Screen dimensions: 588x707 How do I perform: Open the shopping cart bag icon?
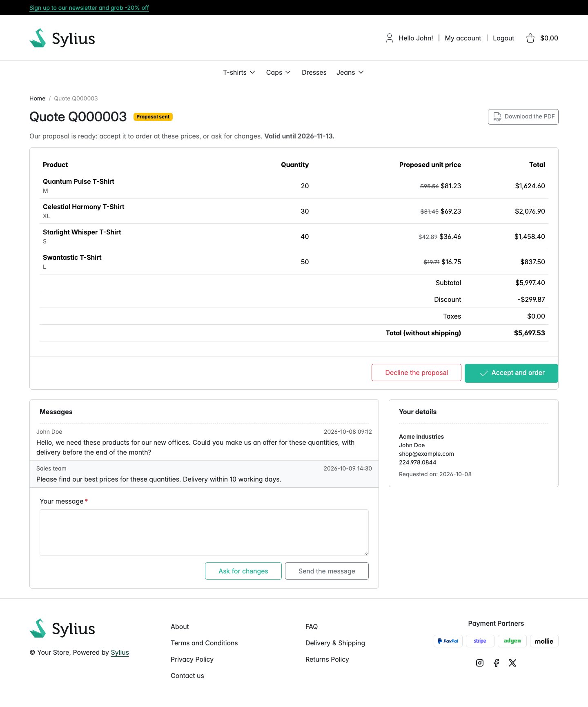530,38
